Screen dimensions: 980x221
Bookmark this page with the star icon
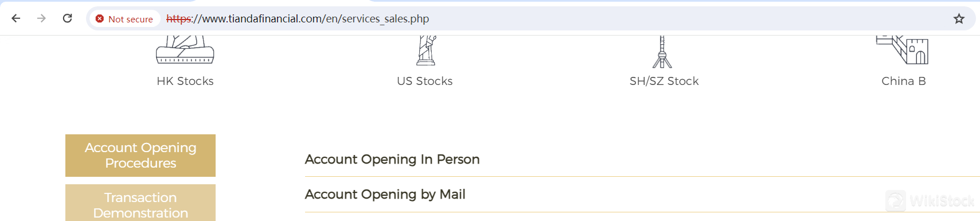(959, 19)
